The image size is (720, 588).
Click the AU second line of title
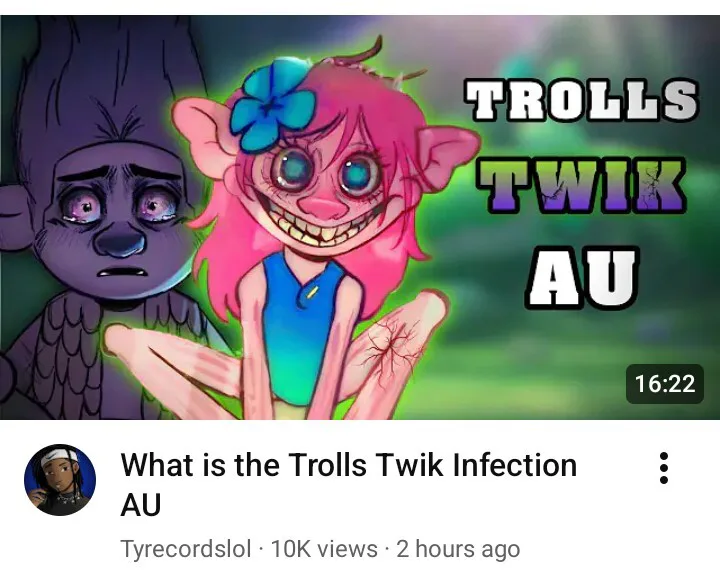[x=141, y=504]
